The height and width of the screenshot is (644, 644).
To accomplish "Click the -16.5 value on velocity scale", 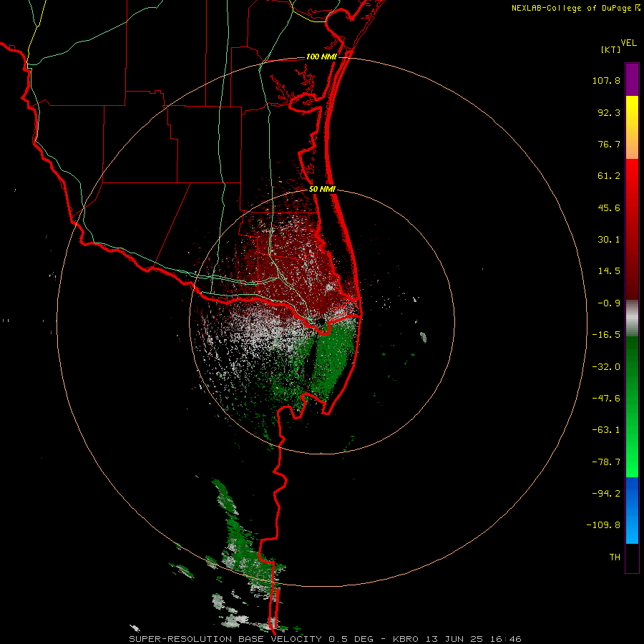I will pos(606,335).
